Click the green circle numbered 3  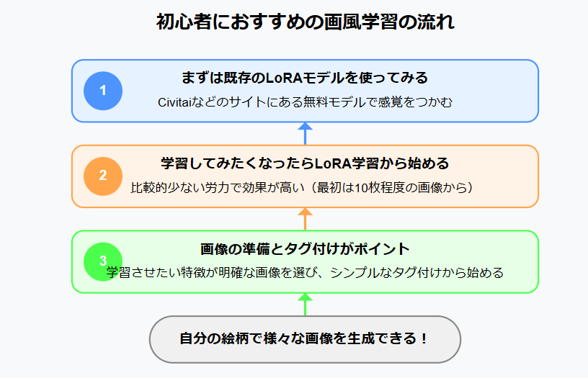pos(103,261)
